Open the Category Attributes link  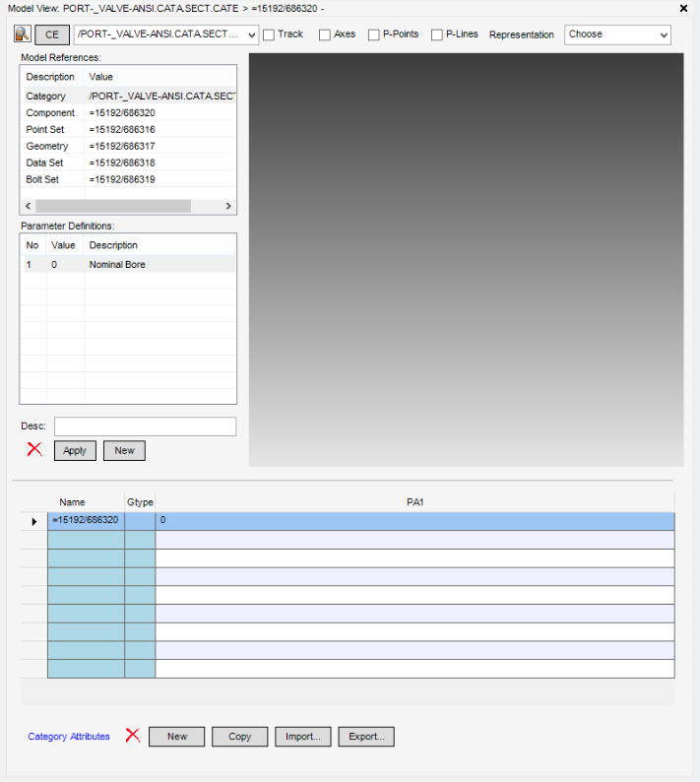tap(69, 736)
